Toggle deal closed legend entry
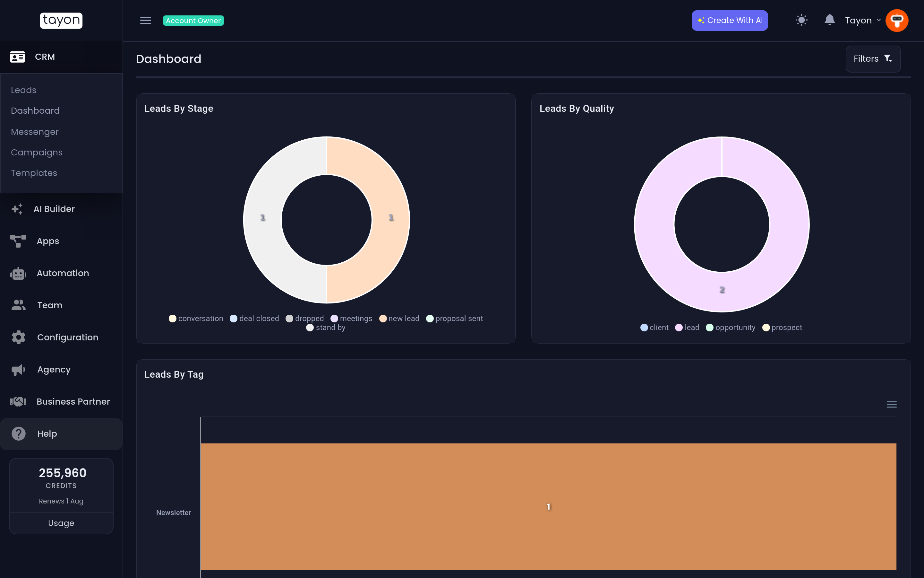The width and height of the screenshot is (924, 578). [254, 319]
